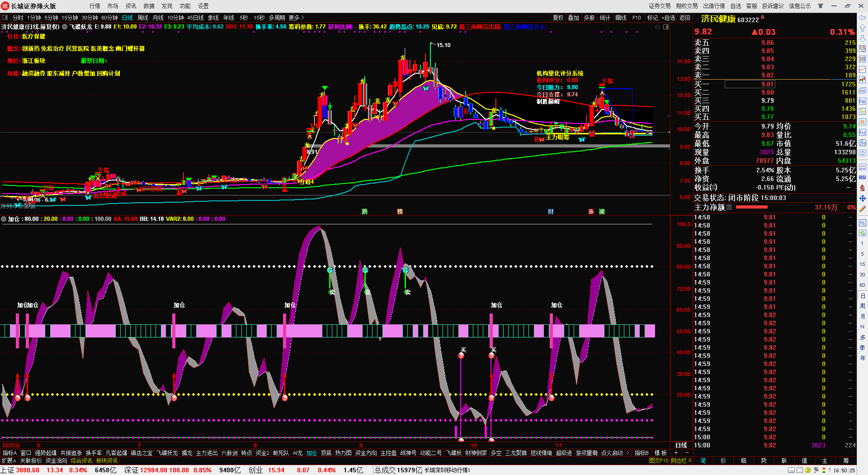Click the round icon beside 济民健康 chart title
The image size is (868, 475).
(65, 27)
